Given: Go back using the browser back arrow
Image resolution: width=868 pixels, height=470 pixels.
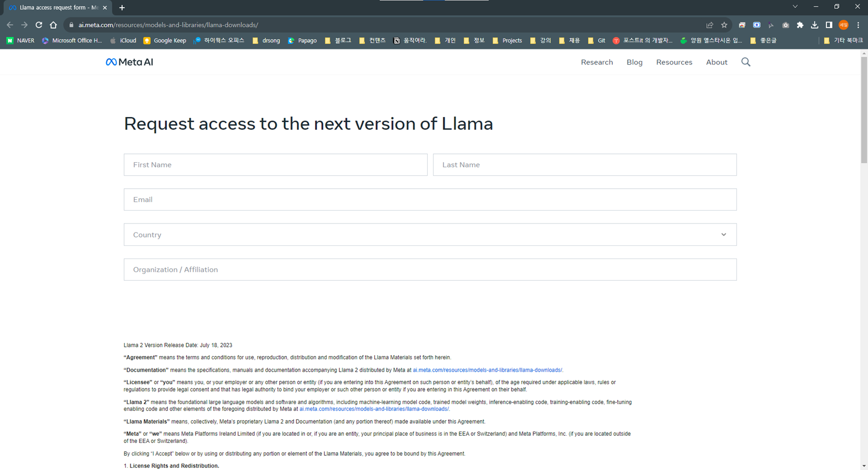Looking at the screenshot, I should pyautogui.click(x=10, y=25).
